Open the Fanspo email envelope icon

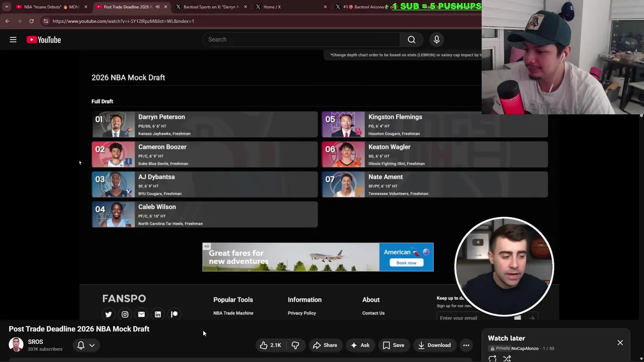pos(141,314)
